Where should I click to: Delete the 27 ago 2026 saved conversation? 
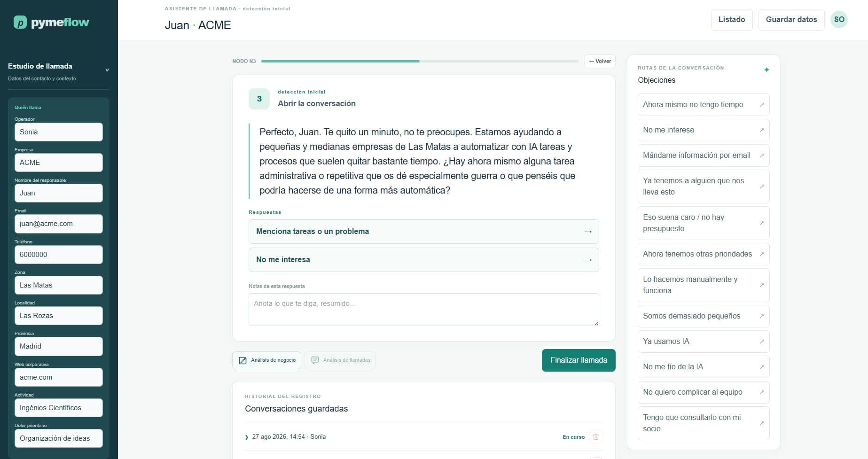596,437
